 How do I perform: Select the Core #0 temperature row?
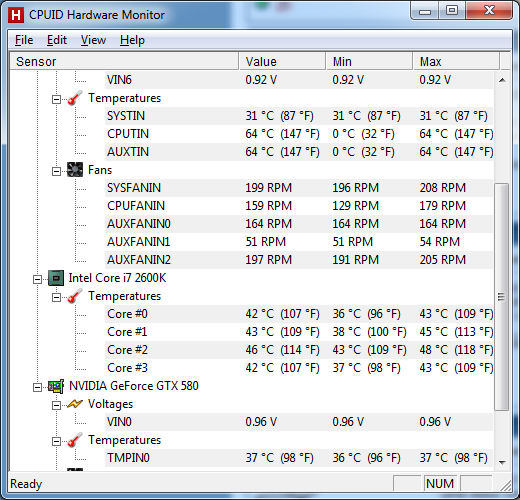pyautogui.click(x=299, y=314)
